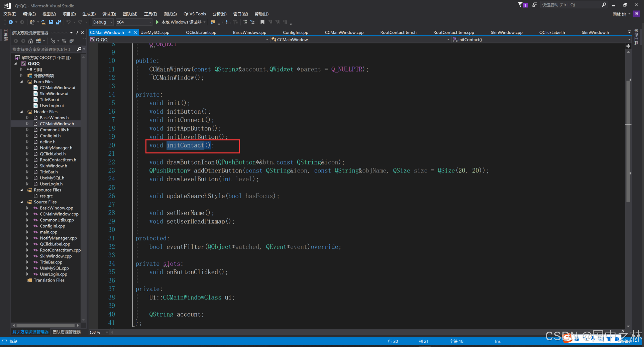The height and width of the screenshot is (347, 644).
Task: Switch to the UseMySQL.cpp tab
Action: tap(155, 32)
